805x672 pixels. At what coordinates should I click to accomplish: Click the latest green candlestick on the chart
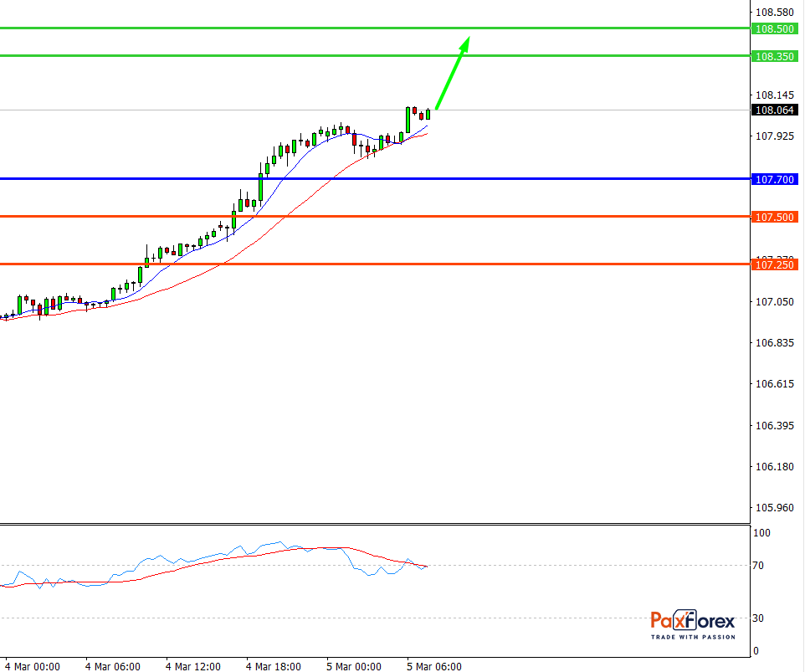click(428, 114)
